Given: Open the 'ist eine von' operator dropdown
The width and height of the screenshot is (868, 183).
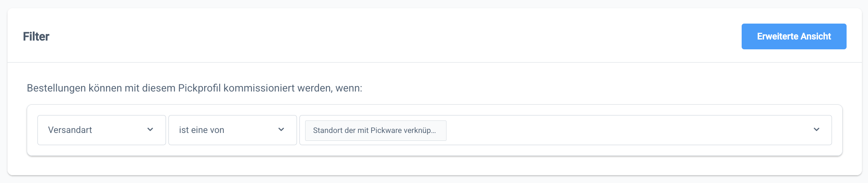Looking at the screenshot, I should pos(232,130).
